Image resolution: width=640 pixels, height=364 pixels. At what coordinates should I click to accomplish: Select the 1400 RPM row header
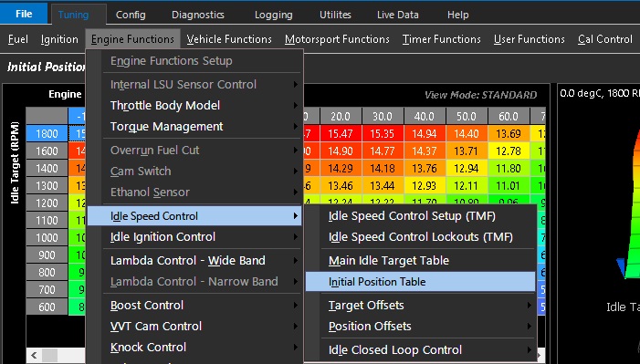(x=47, y=168)
